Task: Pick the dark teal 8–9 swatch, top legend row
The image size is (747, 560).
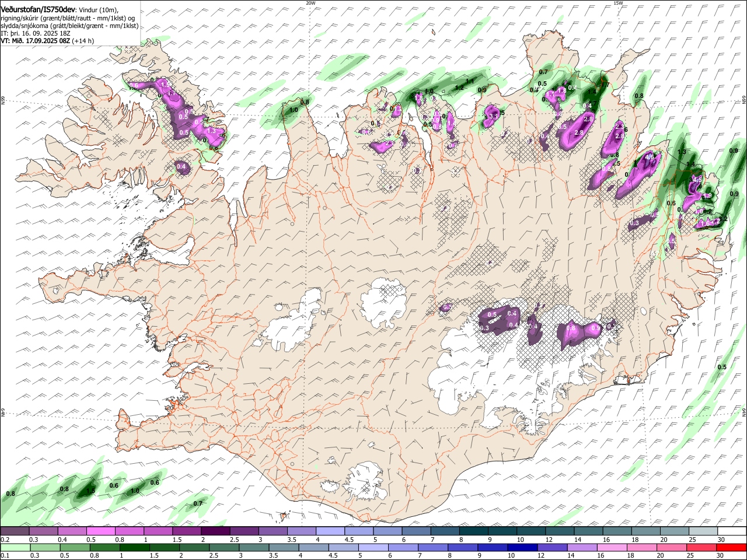Action: pyautogui.click(x=473, y=531)
